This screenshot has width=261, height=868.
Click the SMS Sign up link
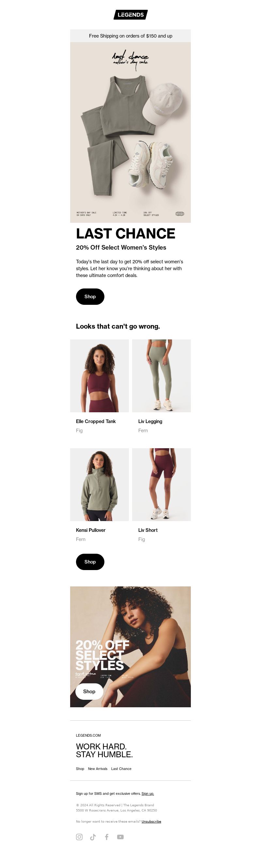(x=148, y=794)
